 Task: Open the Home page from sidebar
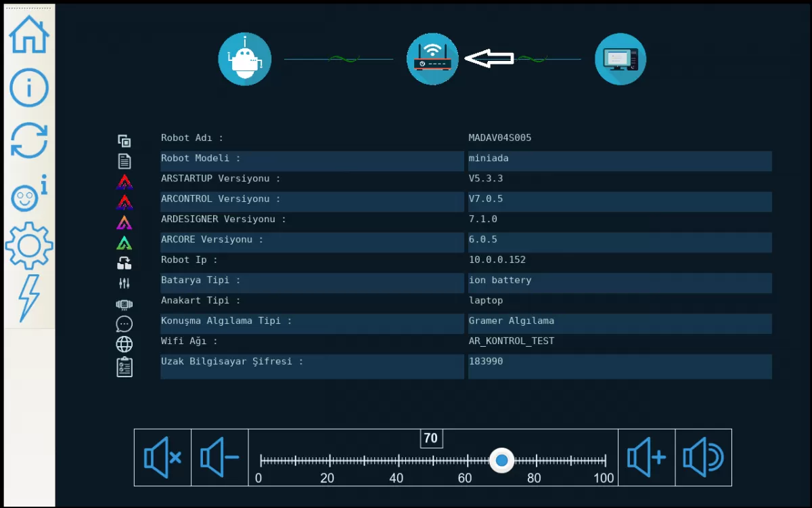(x=29, y=35)
